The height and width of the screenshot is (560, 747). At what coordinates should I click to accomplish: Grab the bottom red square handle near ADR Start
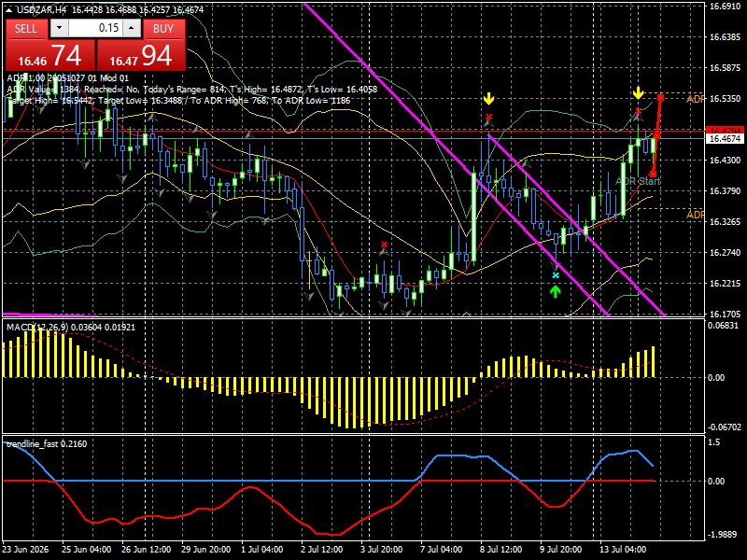653,174
